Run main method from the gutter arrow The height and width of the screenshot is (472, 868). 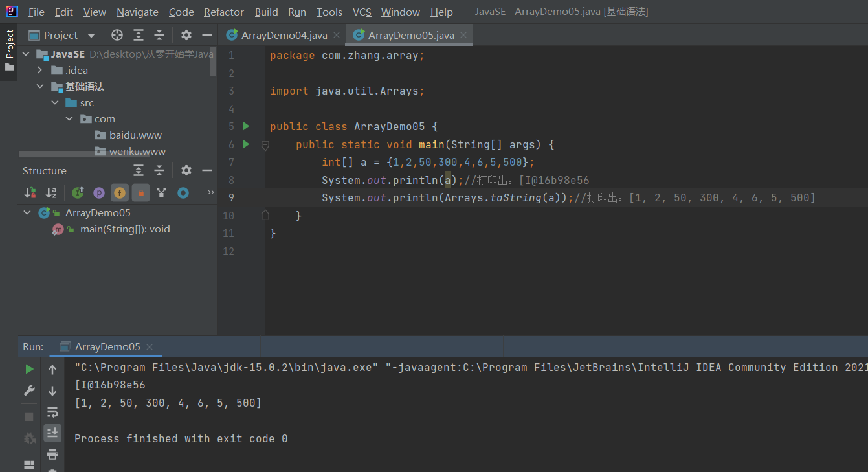pos(245,144)
